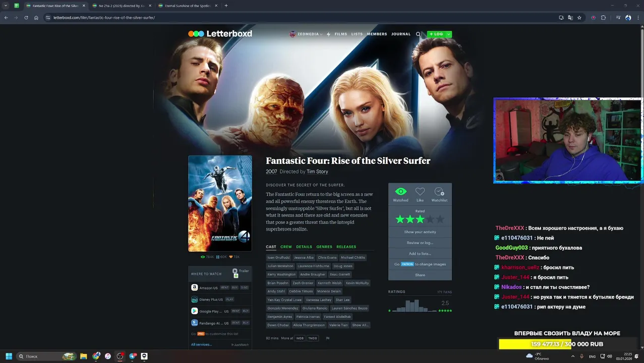The image size is (644, 363).
Task: Switch to Eternal Sunshine browser tab
Action: pyautogui.click(x=188, y=6)
